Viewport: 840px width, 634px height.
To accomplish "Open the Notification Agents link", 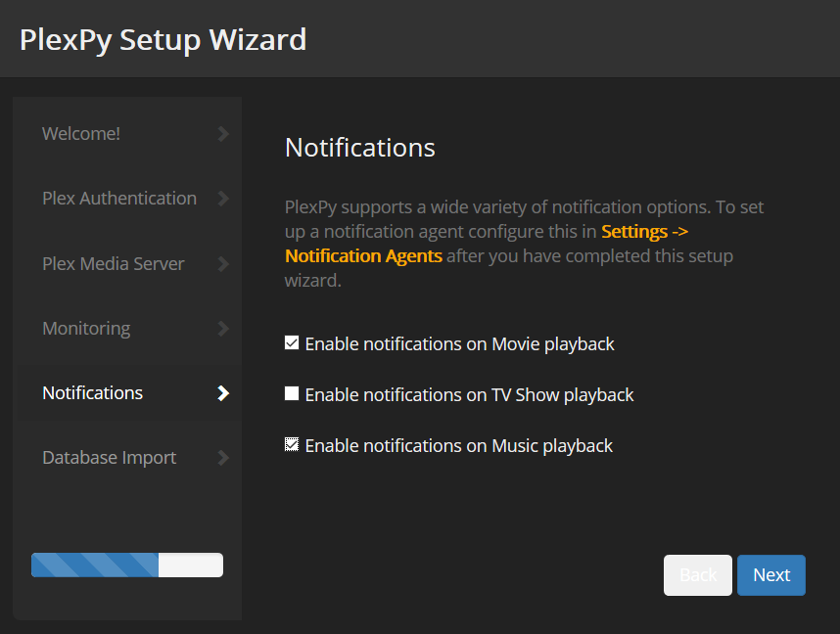I will pos(362,255).
